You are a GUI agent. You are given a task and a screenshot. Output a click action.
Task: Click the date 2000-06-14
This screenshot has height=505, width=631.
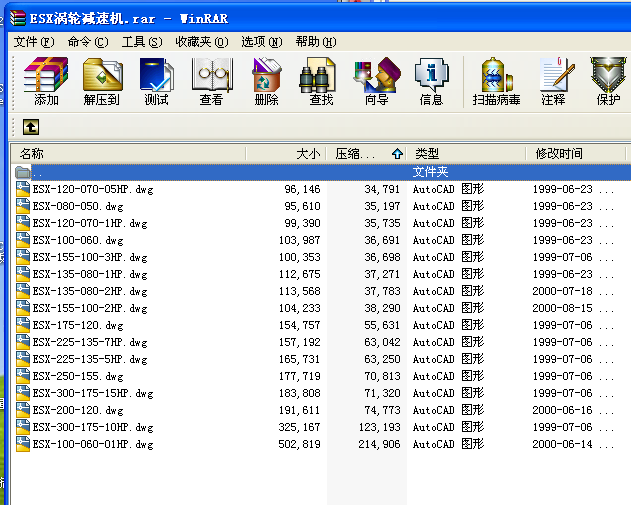point(562,444)
